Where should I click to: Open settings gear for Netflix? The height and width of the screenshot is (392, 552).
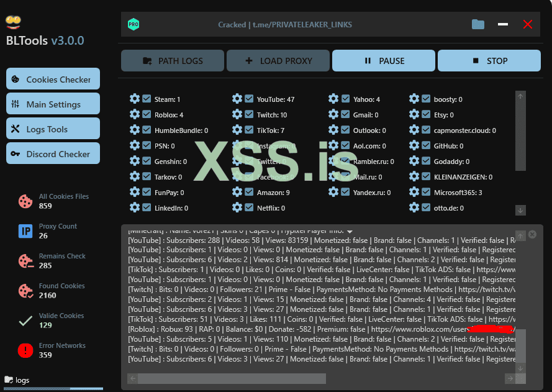tap(237, 207)
